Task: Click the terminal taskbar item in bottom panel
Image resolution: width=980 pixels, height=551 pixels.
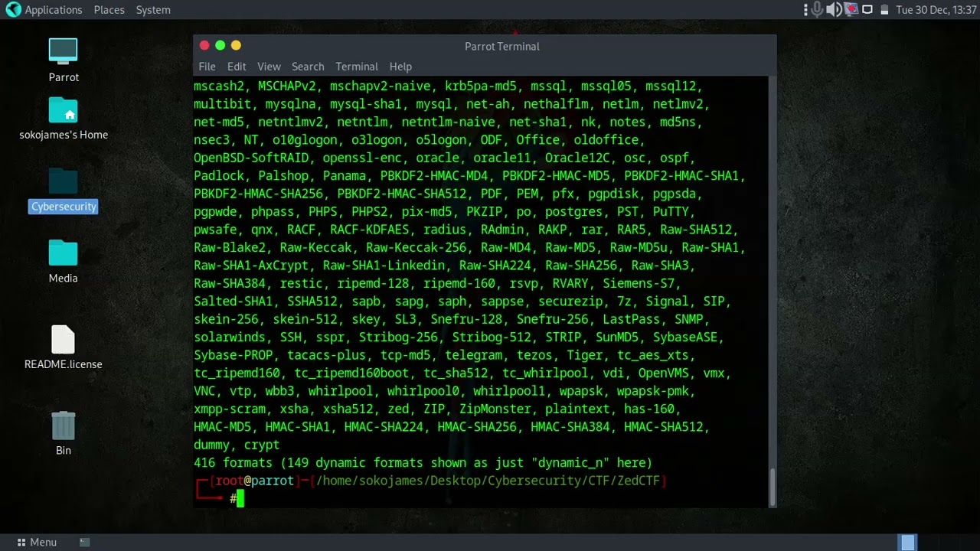Action: pos(84,542)
